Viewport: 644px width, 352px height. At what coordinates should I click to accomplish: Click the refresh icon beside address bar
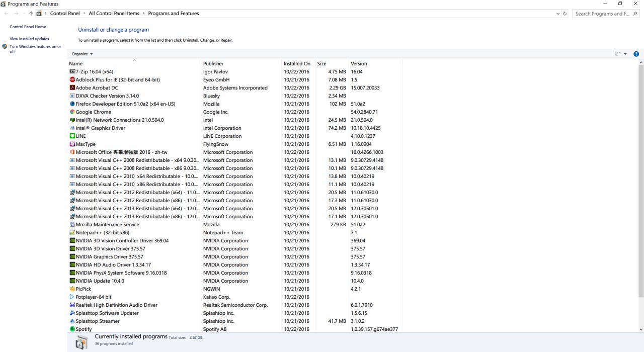pyautogui.click(x=566, y=14)
